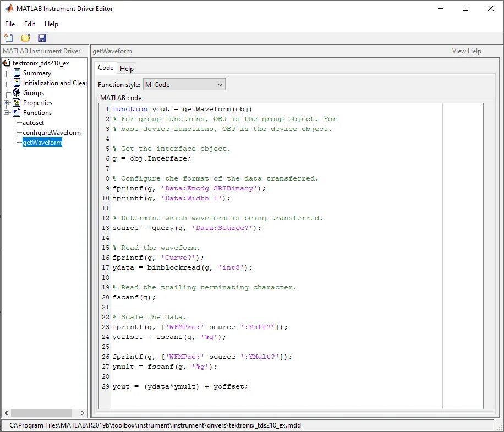Click the yout = (ydata*ymult) line
504x432 pixels.
point(180,386)
